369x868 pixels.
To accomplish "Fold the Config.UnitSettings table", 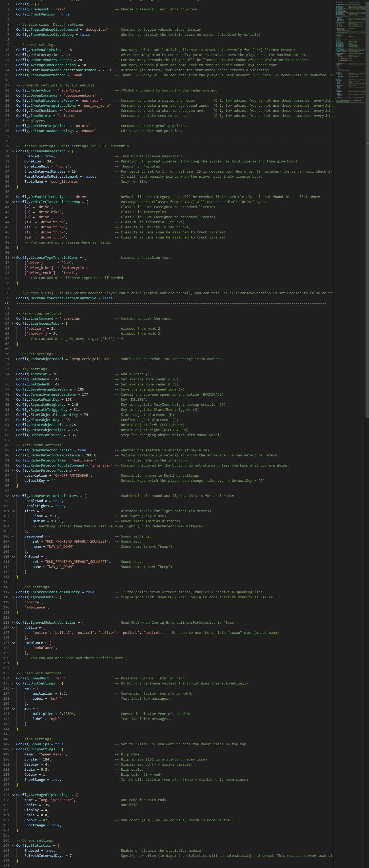I will pyautogui.click(x=13, y=683).
